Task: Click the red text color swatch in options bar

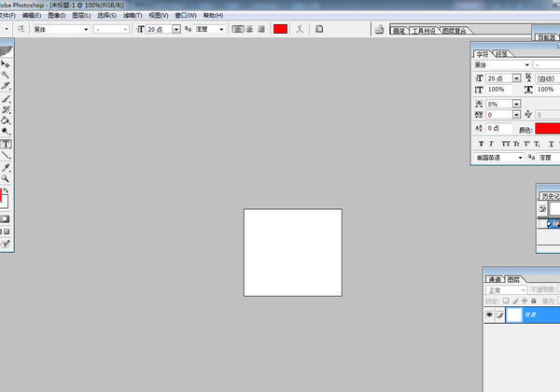Action: (280, 29)
